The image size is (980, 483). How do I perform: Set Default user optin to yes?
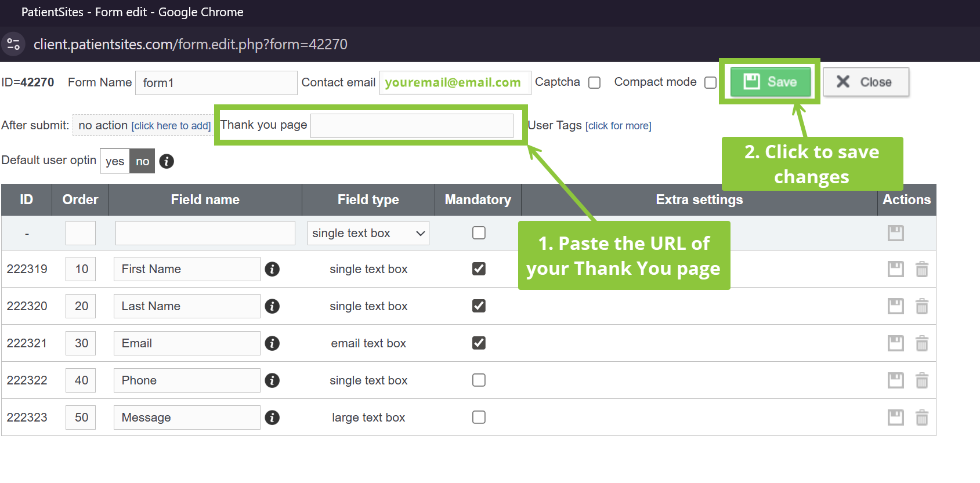(115, 161)
